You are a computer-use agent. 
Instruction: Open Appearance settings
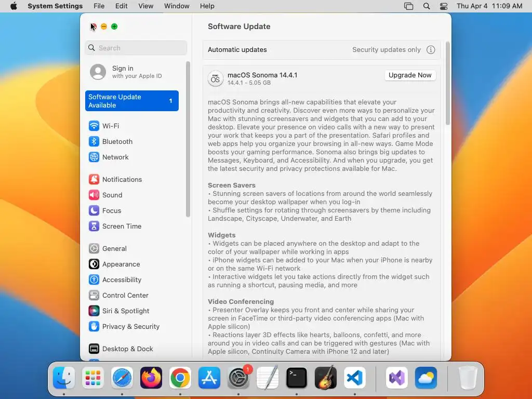point(131,264)
